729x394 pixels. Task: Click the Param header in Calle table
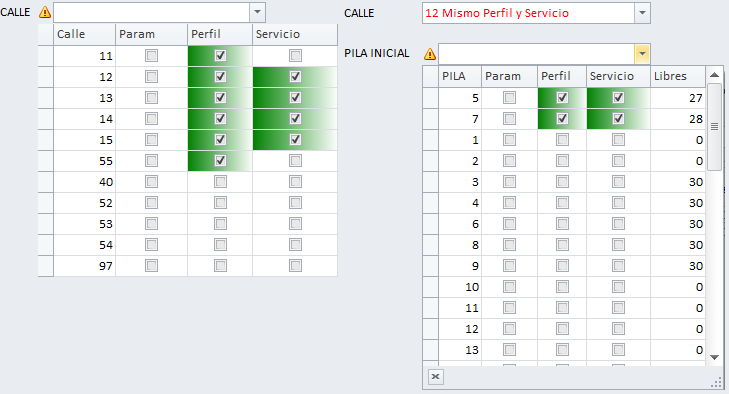[152, 34]
